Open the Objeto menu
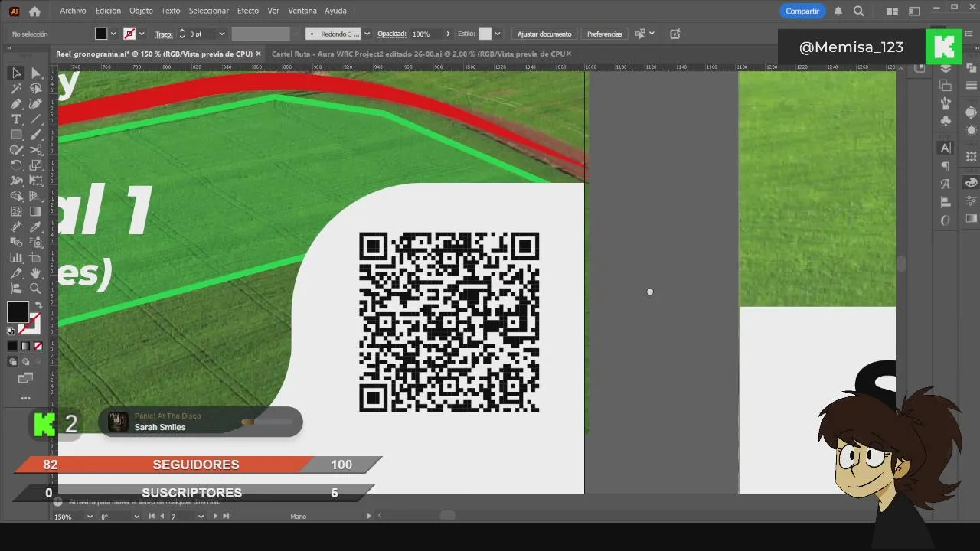The height and width of the screenshot is (551, 980). [x=141, y=11]
